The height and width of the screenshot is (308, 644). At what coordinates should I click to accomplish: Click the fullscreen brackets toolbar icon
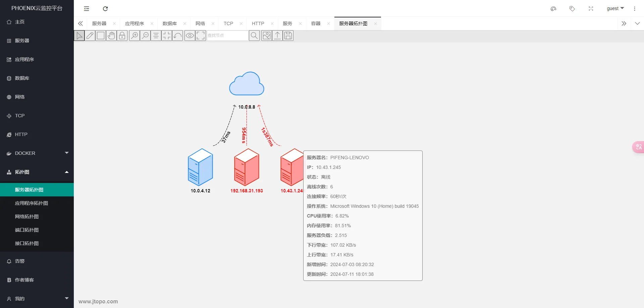point(201,36)
